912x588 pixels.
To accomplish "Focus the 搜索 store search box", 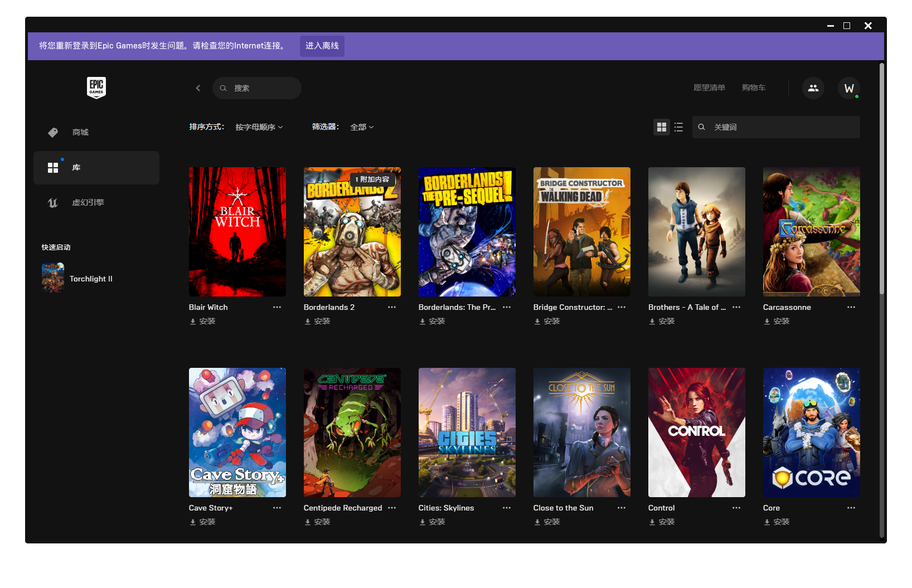I will tap(257, 88).
